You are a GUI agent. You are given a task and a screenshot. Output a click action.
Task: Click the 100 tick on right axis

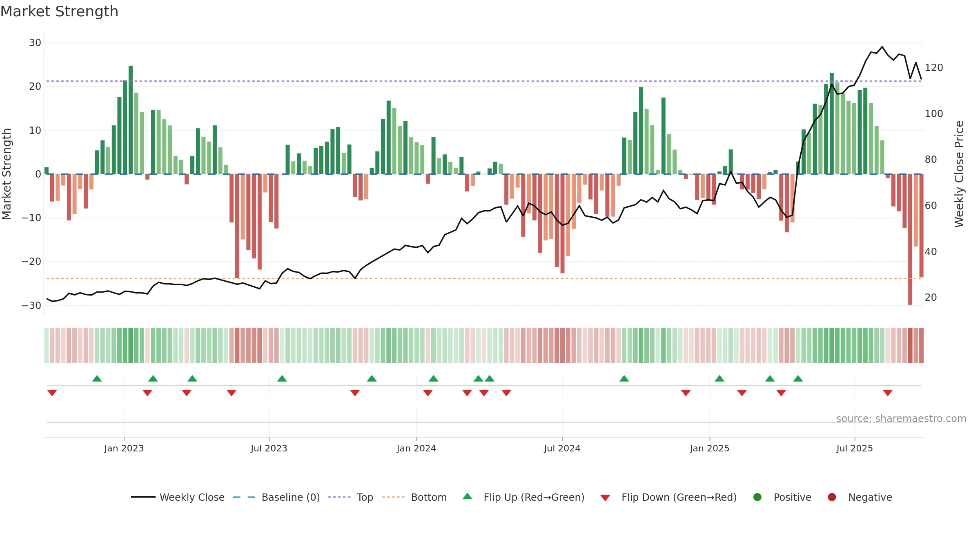point(934,113)
